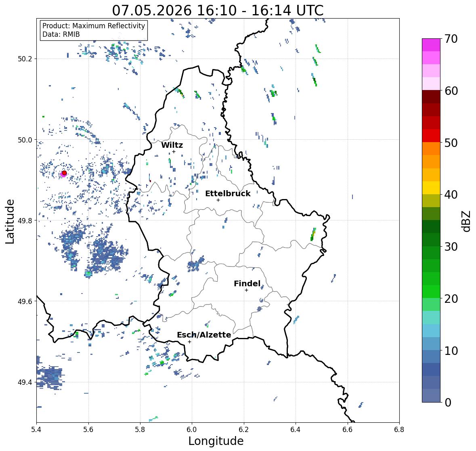Viewport: 476px width, 451px height.
Task: Click the bright green 20 dBZ colorbar segment
Action: click(x=431, y=292)
